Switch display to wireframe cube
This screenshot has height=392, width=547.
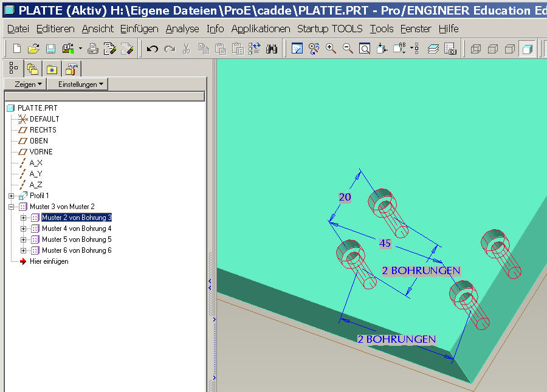(x=476, y=49)
